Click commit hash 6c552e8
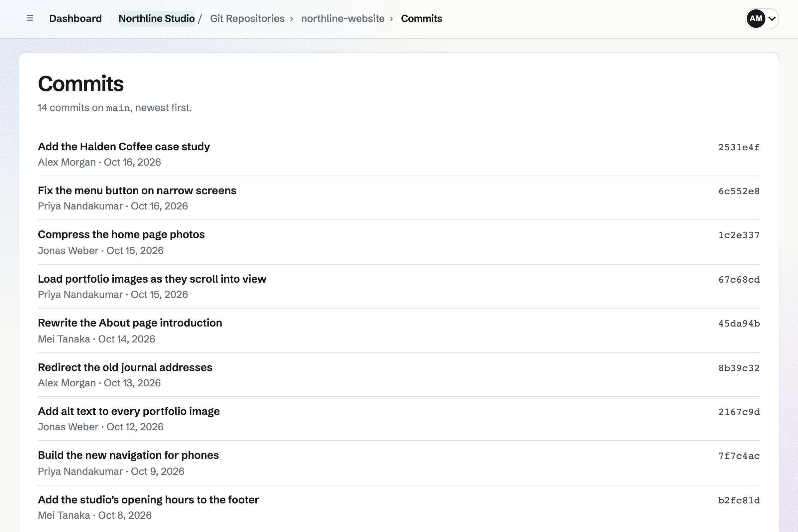Viewport: 798px width, 532px height. click(x=739, y=192)
